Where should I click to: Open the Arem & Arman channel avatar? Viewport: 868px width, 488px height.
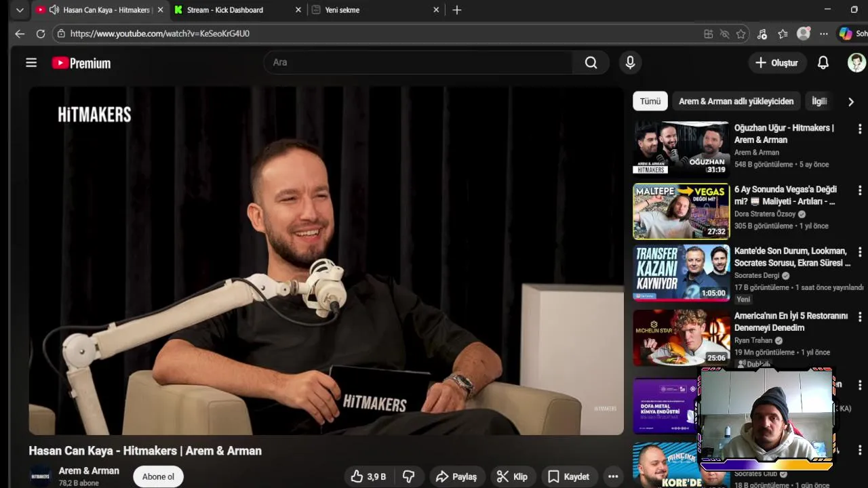coord(41,476)
